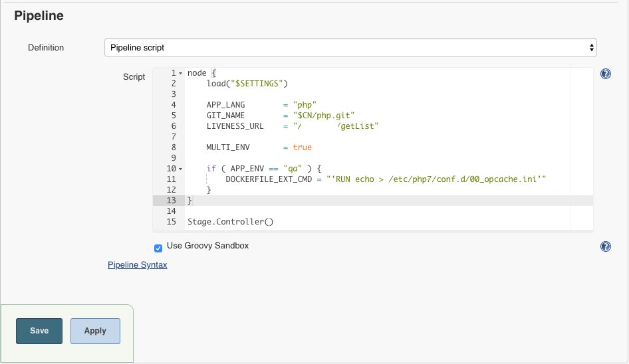629x364 pixels.
Task: Toggle the Use Groovy Sandbox checkbox
Action: [158, 248]
